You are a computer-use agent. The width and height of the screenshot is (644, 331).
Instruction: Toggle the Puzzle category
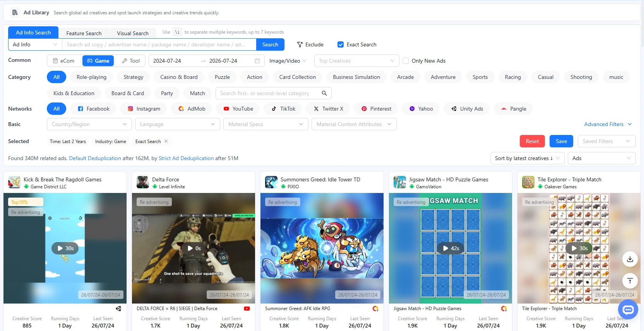click(222, 77)
